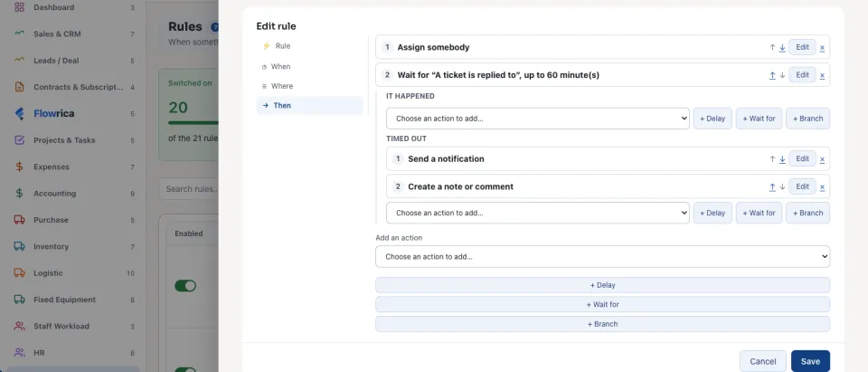Cancel editing the rule
Image resolution: width=868 pixels, height=372 pixels.
point(762,361)
